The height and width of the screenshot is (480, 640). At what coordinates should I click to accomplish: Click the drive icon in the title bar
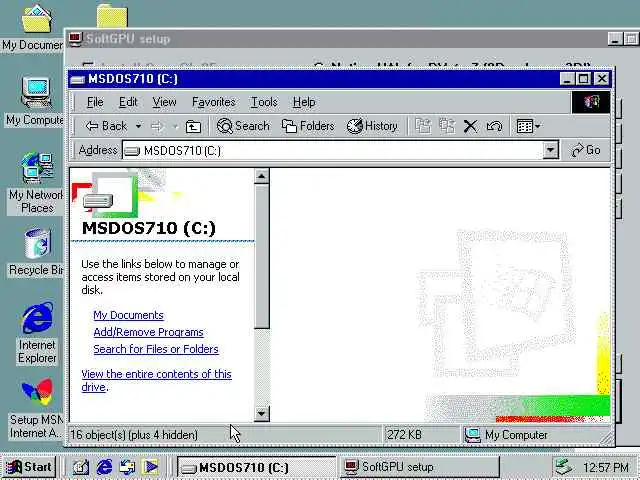(77, 79)
